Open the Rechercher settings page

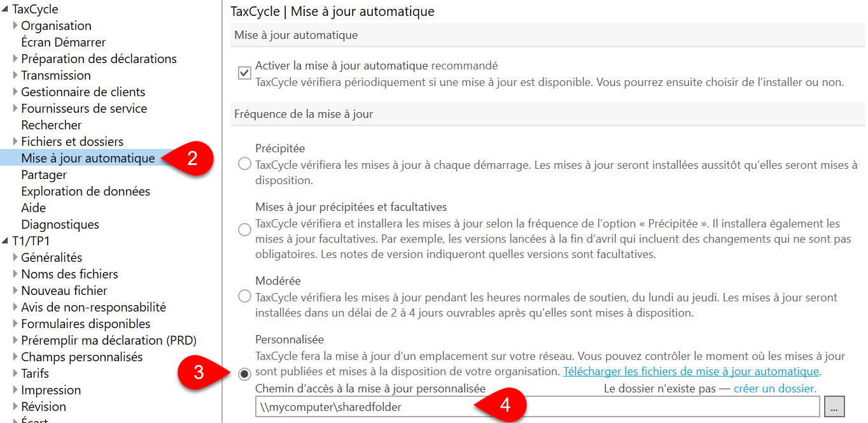click(52, 125)
